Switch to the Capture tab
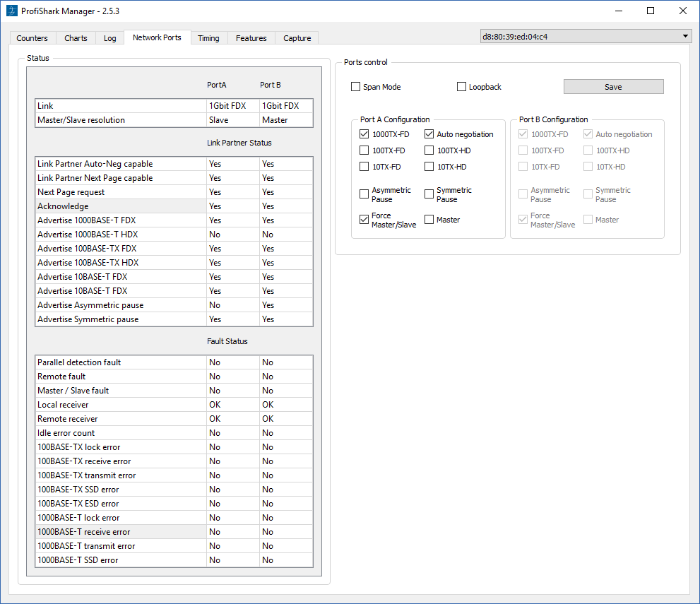 coord(297,38)
